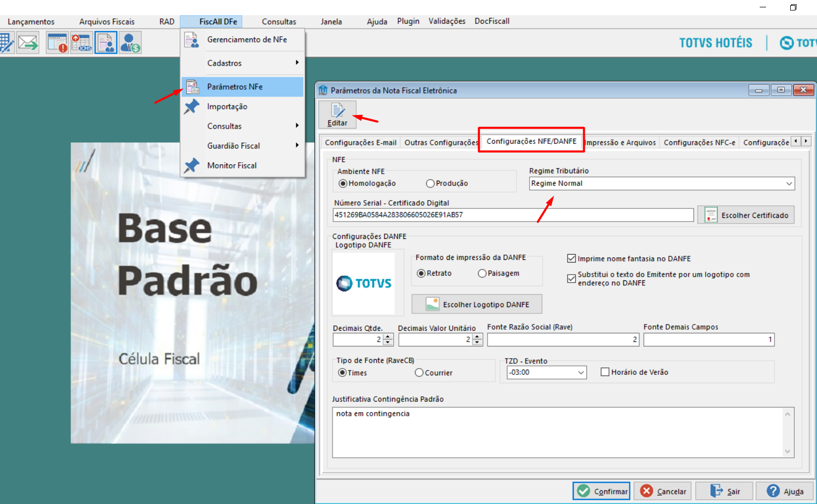Click the Fonte Demais Campos field

709,340
